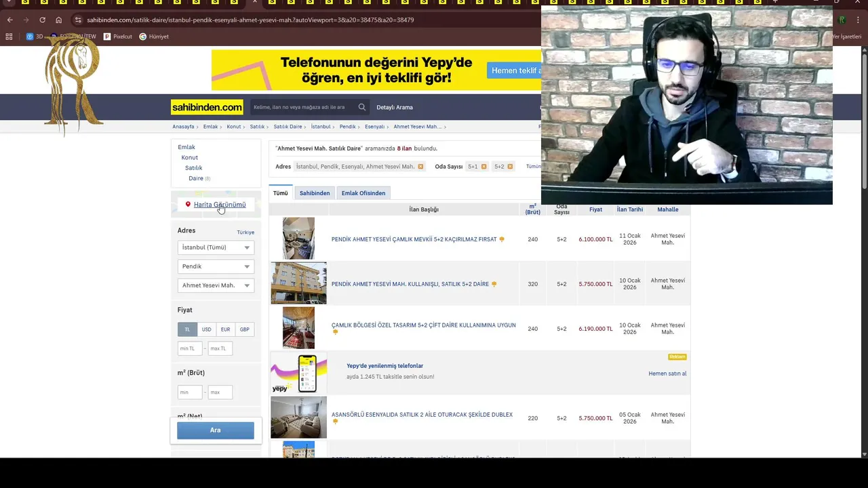The image size is (868, 488).
Task: Open the Ahmet Yesevi Mah. neighborhood dropdown
Action: click(216, 285)
